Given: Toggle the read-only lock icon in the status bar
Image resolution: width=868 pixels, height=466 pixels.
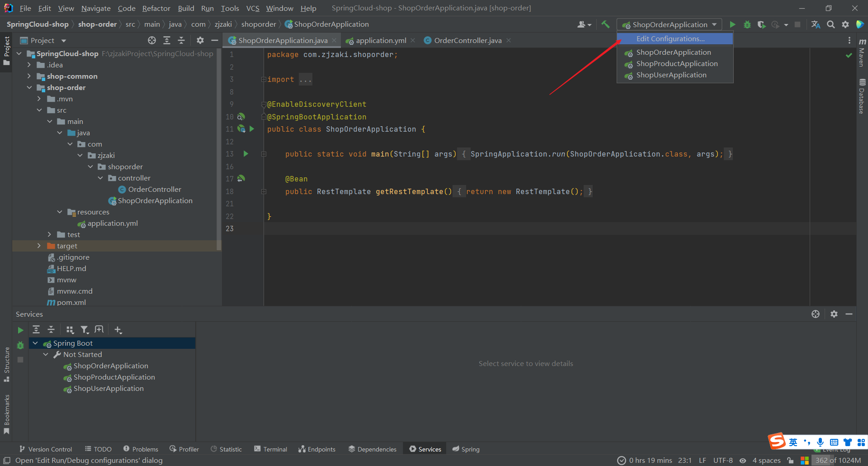Looking at the screenshot, I should (790, 460).
